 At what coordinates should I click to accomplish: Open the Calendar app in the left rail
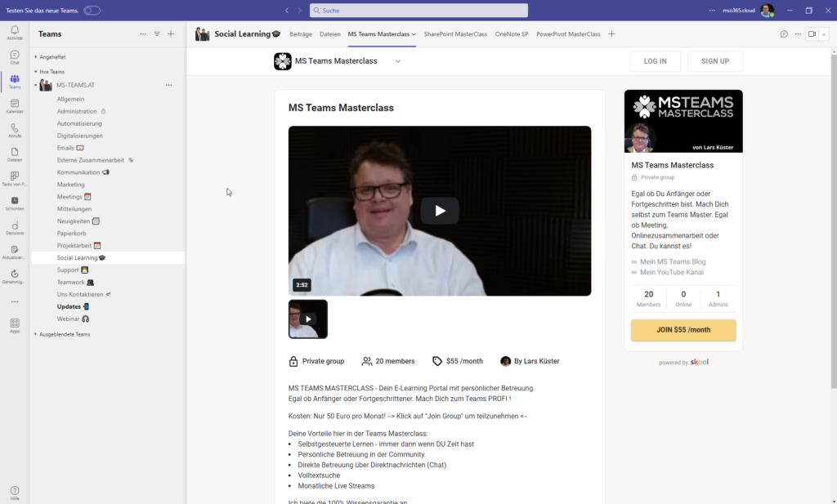click(x=15, y=105)
